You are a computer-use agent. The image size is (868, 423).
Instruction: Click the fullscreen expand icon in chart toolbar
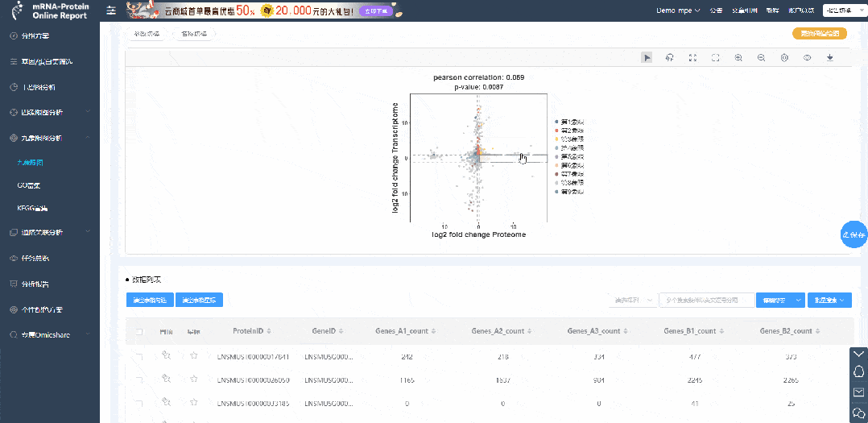coord(692,57)
